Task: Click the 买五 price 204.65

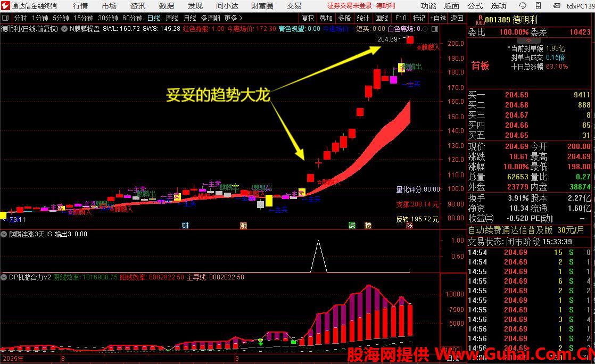Action: 516,136
